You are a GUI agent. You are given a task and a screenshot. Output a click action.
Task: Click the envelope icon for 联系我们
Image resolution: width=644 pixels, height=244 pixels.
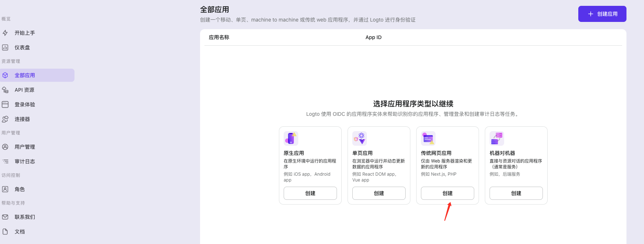tap(5, 217)
